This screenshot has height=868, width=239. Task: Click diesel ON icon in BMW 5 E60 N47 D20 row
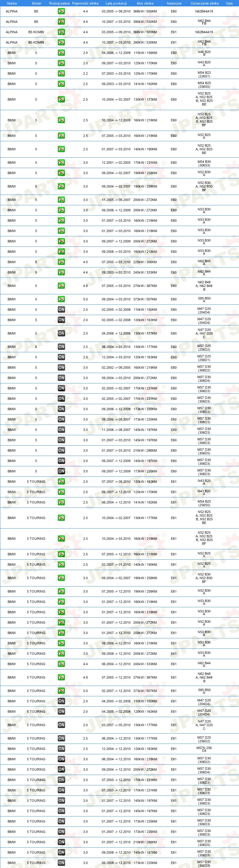(x=61, y=333)
